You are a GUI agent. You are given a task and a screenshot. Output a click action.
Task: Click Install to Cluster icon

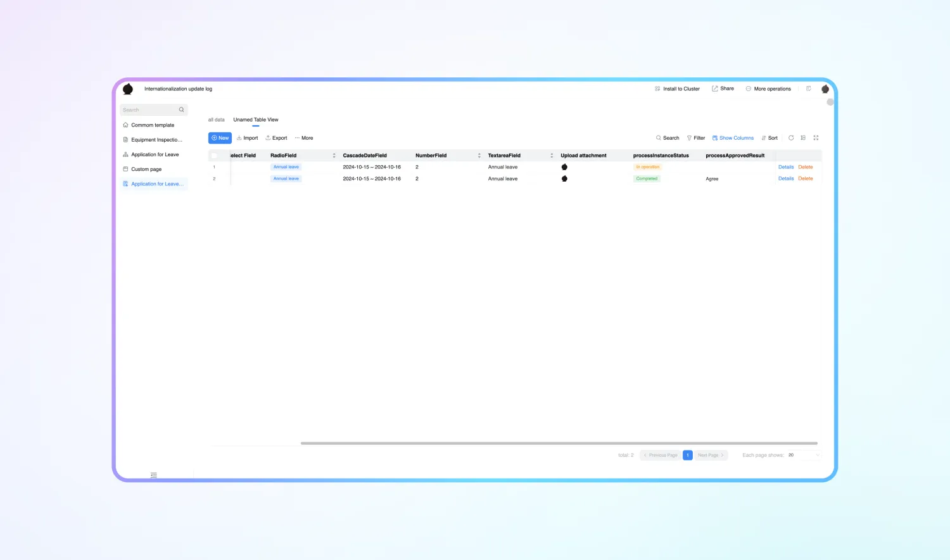pos(657,89)
